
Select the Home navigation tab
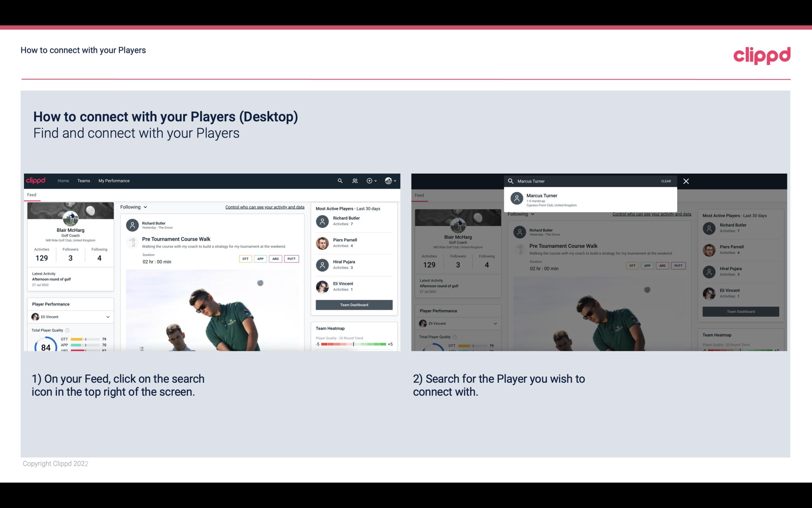coord(63,181)
